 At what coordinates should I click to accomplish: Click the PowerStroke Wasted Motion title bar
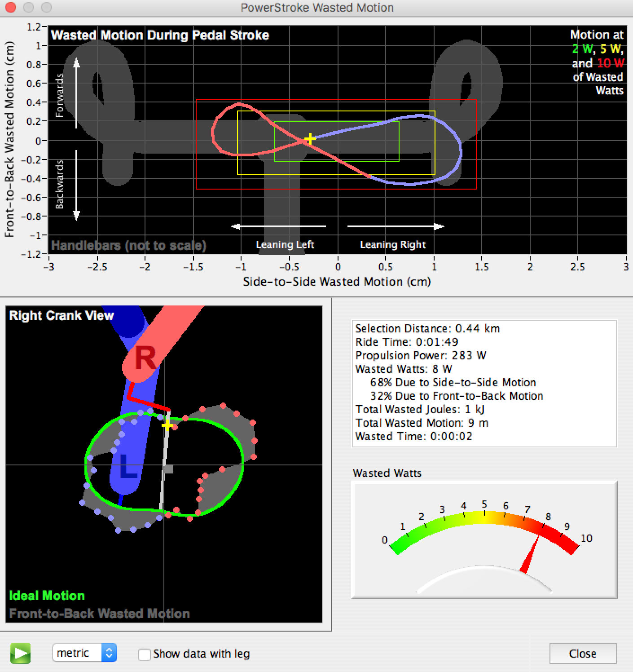click(316, 8)
